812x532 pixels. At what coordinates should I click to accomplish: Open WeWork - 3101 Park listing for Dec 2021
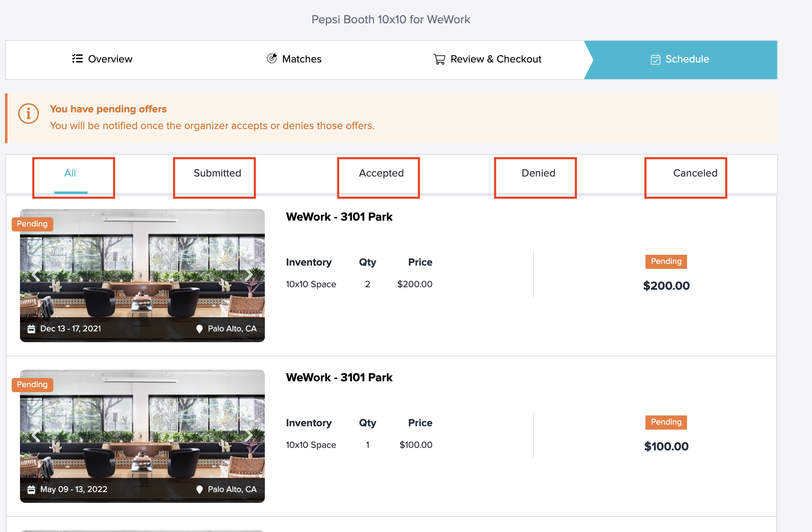tap(339, 217)
